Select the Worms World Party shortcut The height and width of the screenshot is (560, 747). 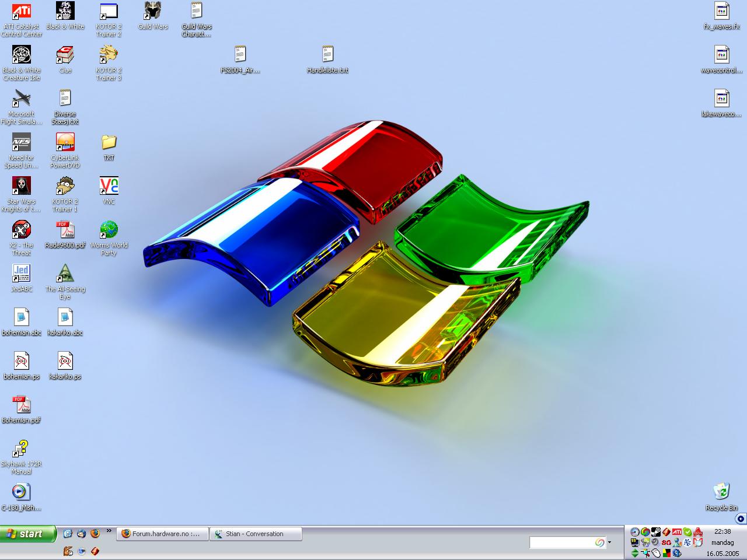[x=109, y=238]
